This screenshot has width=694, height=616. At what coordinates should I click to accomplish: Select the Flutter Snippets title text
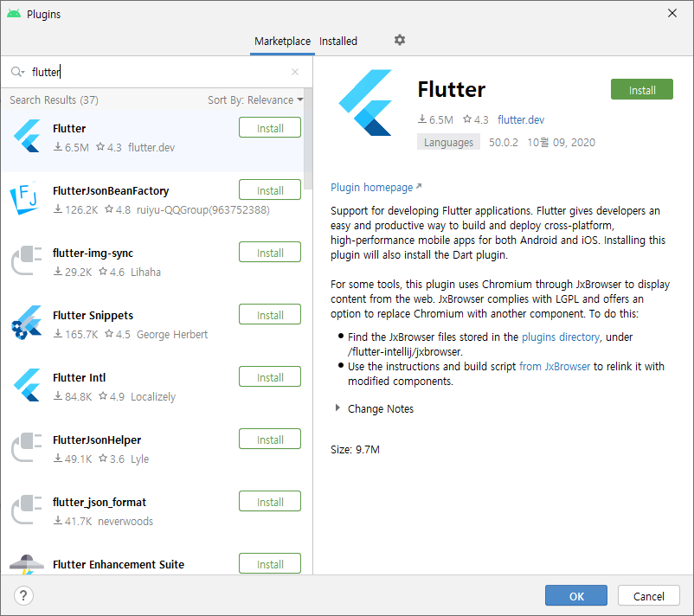(93, 315)
